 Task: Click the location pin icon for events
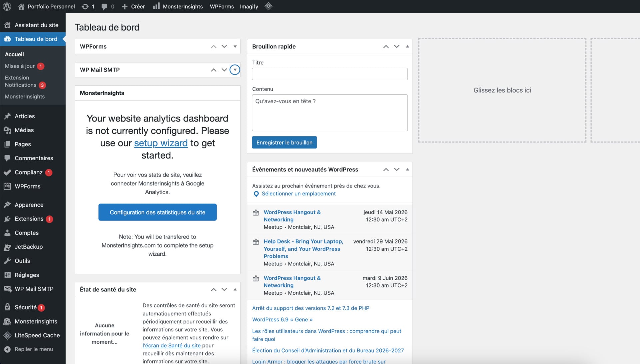coord(256,194)
